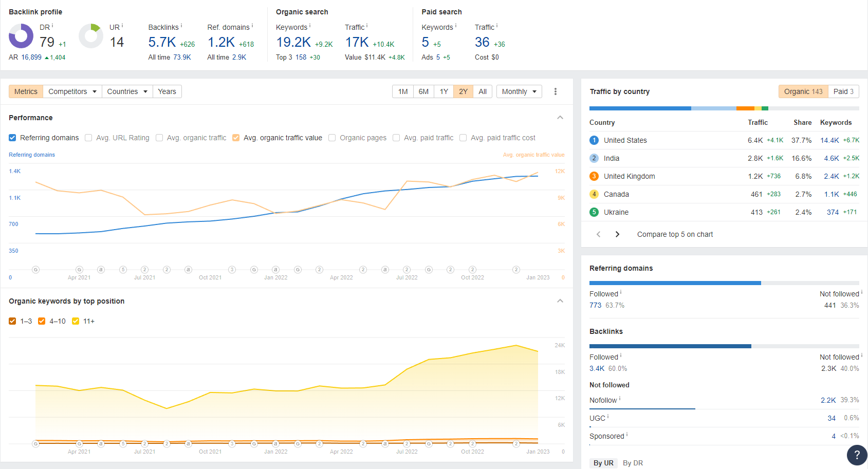Switch to the Paid traffic tab
This screenshot has height=469, width=868.
(x=843, y=91)
